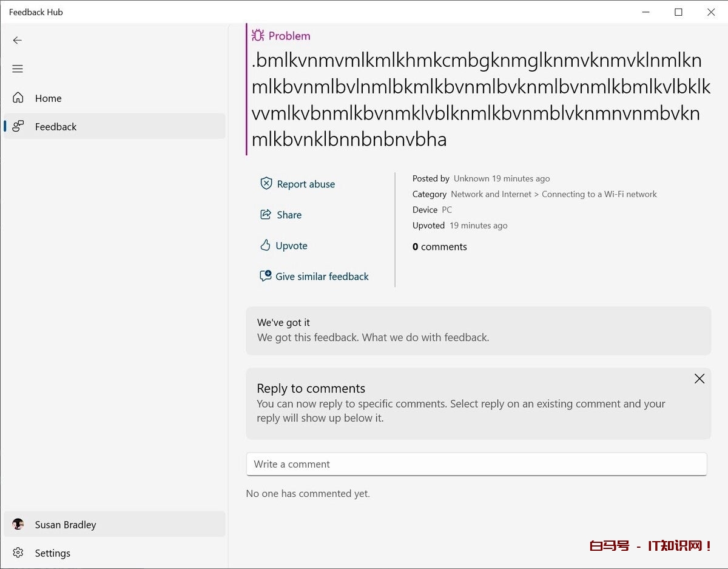This screenshot has width=728, height=569.
Task: Click the Report abuse shield icon
Action: (266, 183)
